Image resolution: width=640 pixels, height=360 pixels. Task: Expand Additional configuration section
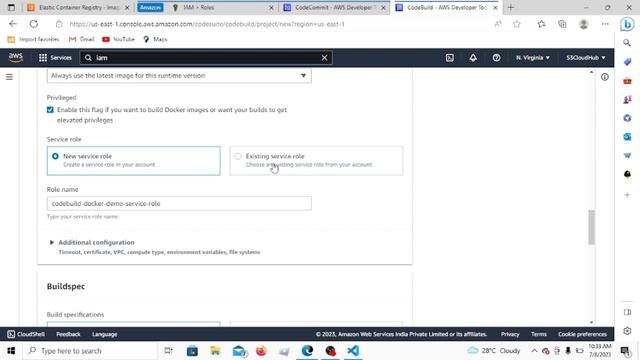[x=96, y=242]
